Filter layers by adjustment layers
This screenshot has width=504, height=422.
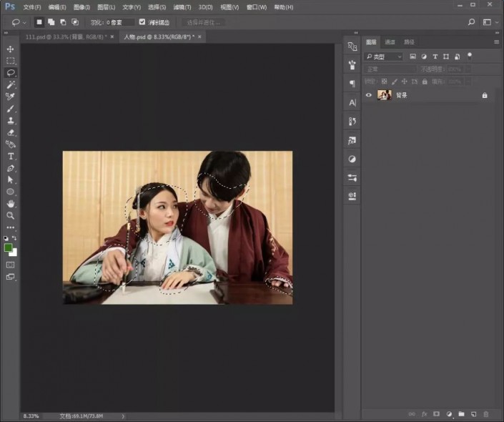point(424,57)
